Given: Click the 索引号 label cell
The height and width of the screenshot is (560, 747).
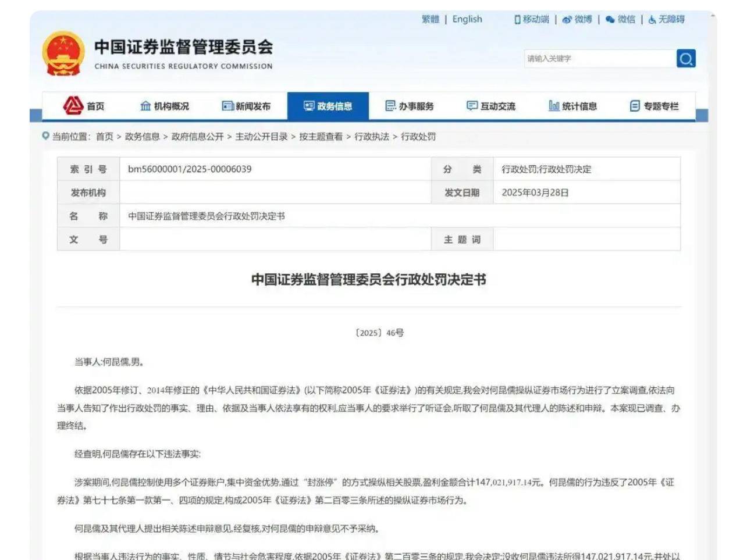Looking at the screenshot, I should click(x=88, y=169).
